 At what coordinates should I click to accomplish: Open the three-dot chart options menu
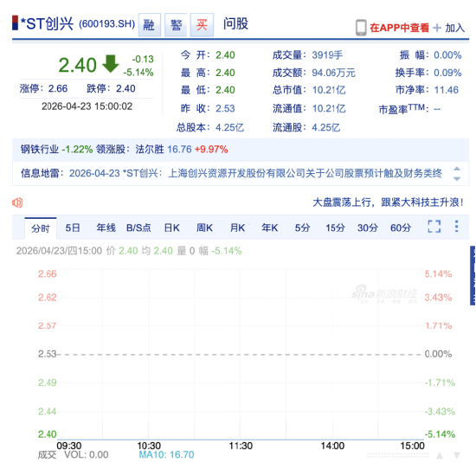click(x=456, y=227)
